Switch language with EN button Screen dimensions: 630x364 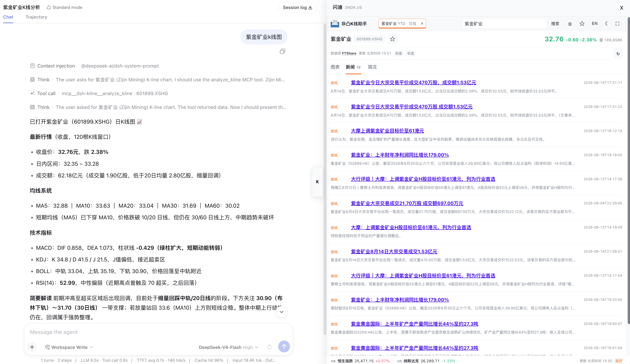(x=594, y=24)
